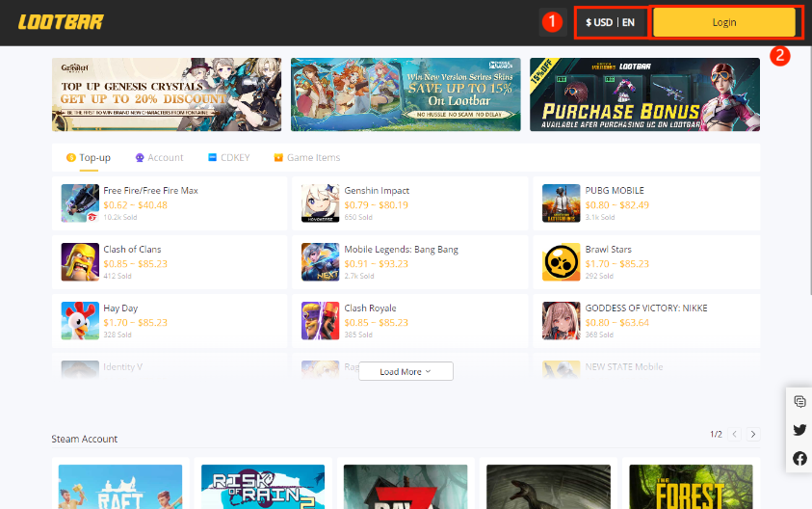812x509 pixels.
Task: Go to previous Steam Account page arrow
Action: click(x=734, y=434)
